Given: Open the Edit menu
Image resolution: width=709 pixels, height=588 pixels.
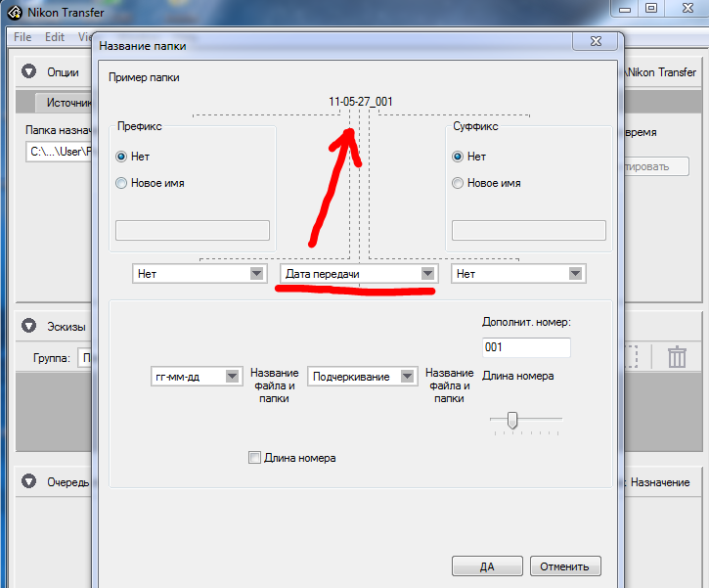Looking at the screenshot, I should coord(55,37).
